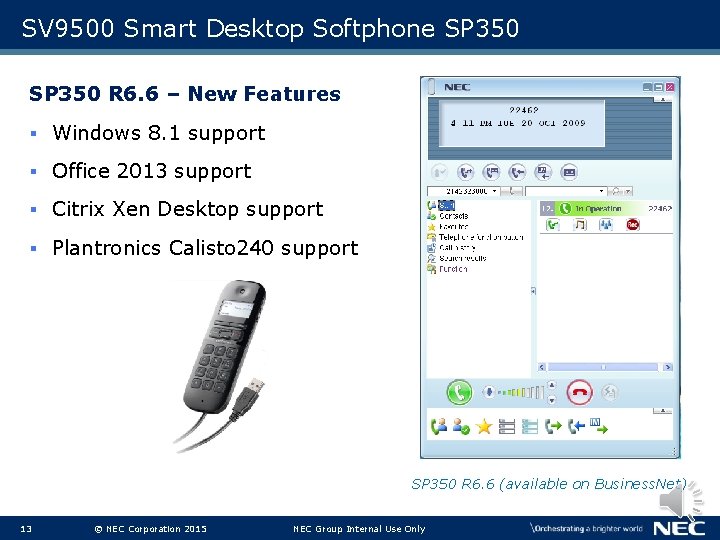The height and width of the screenshot is (540, 720).
Task: Click 'Windows 8.1 support' bullet text
Action: [159, 133]
